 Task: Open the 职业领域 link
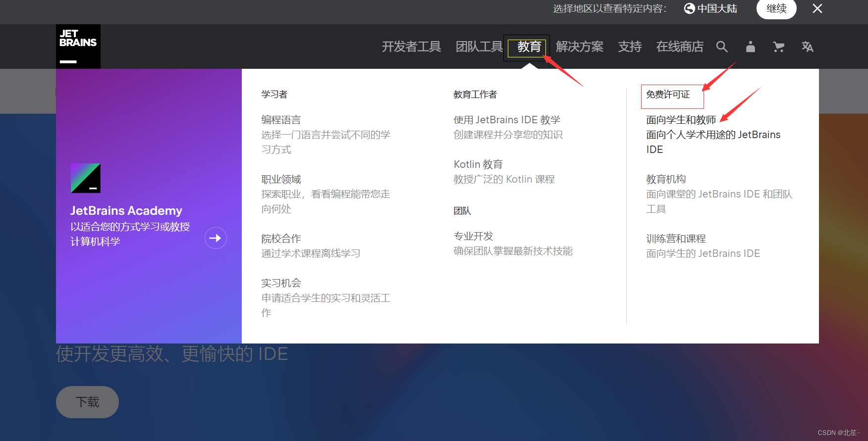281,179
